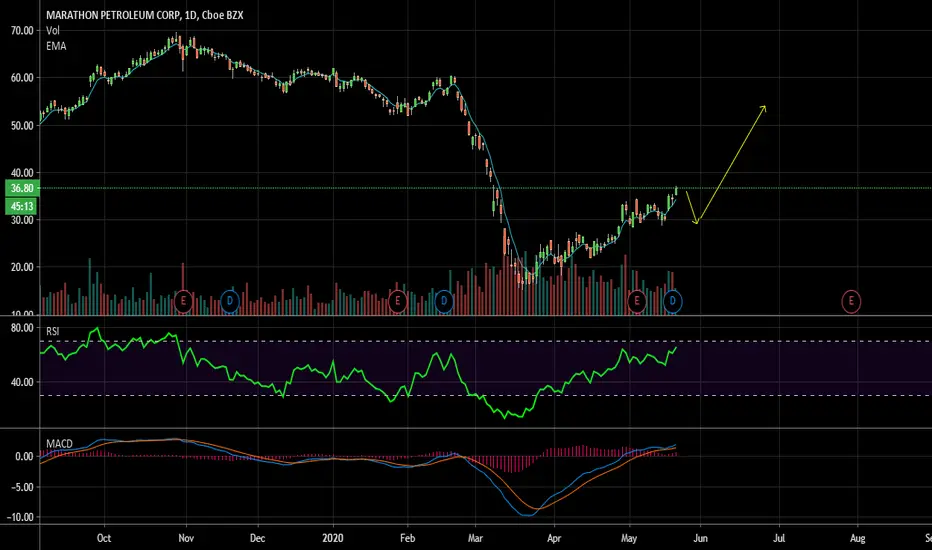Open the dividend marker in mid-February

443,301
